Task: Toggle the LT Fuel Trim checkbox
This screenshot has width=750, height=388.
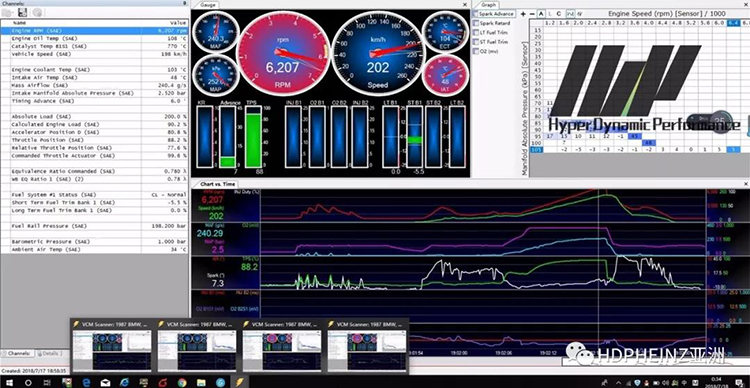Action: 475,33
